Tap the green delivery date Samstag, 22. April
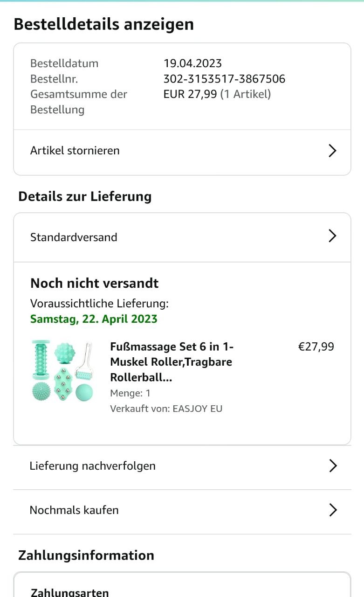Image resolution: width=364 pixels, height=597 pixels. [x=94, y=319]
